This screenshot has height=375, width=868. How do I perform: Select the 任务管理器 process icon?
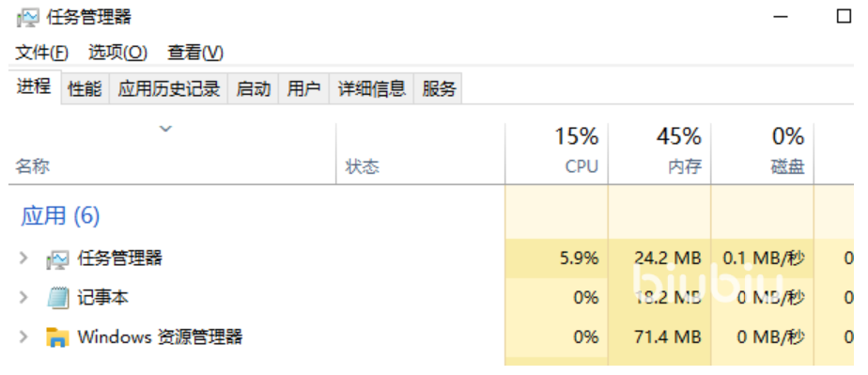pos(57,259)
